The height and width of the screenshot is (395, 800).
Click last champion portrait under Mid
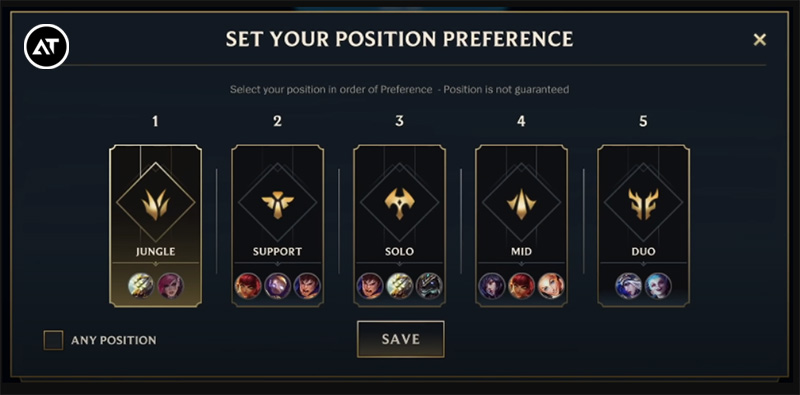pyautogui.click(x=551, y=286)
